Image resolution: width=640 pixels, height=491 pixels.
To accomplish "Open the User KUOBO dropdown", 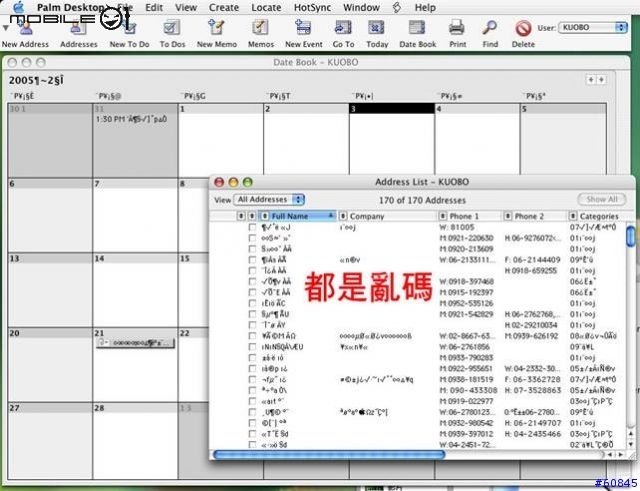I will click(593, 27).
